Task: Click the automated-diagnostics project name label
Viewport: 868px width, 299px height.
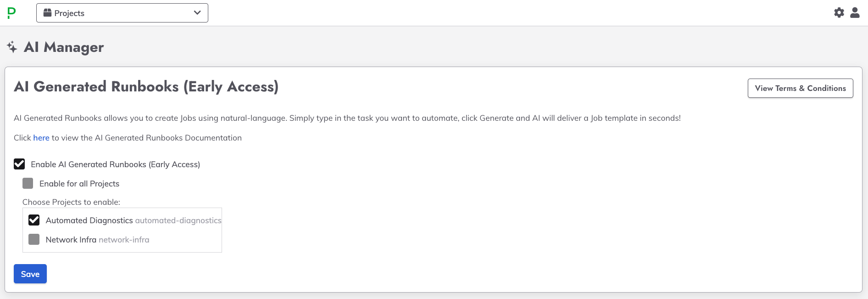Action: [178, 220]
